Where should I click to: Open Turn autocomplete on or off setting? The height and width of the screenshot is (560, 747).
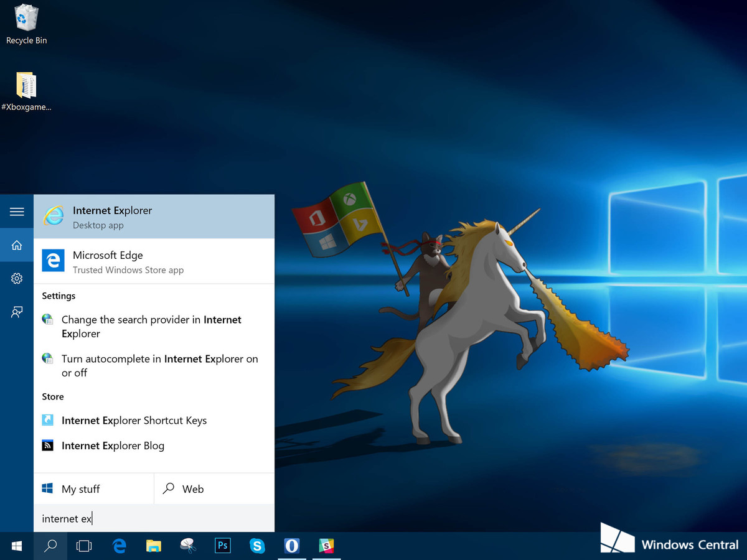(x=159, y=366)
